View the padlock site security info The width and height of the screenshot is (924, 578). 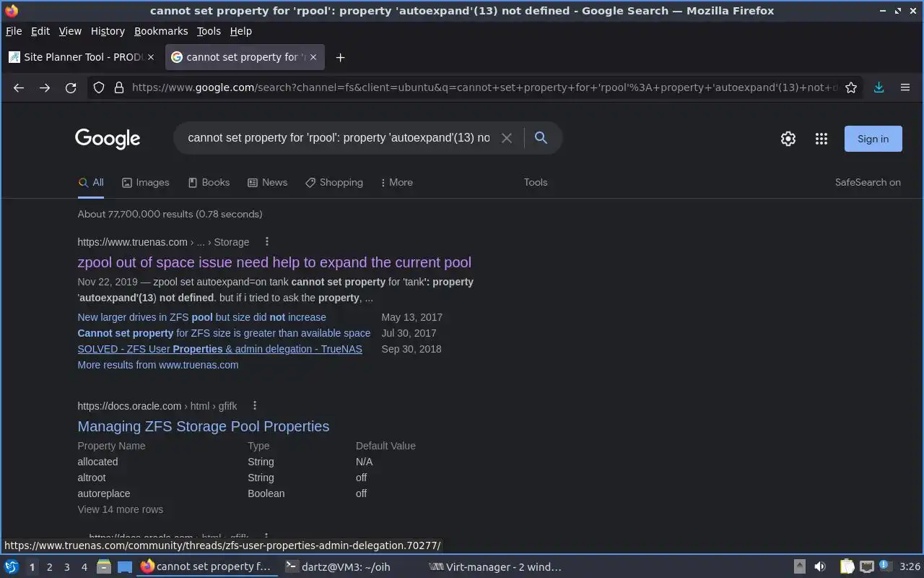(x=119, y=87)
